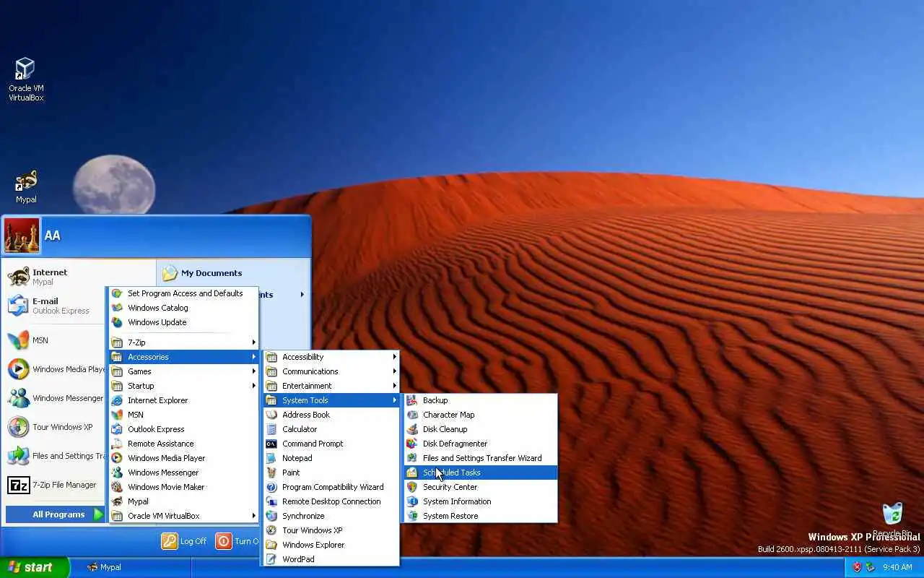The image size is (924, 578).
Task: Select the Mypal desktop shortcut icon
Action: [x=26, y=181]
